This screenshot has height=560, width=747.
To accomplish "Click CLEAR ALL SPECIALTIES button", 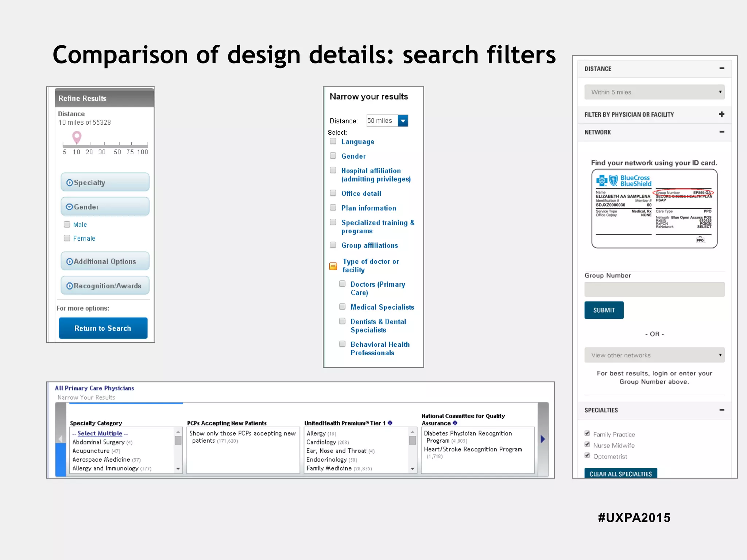I will click(621, 473).
